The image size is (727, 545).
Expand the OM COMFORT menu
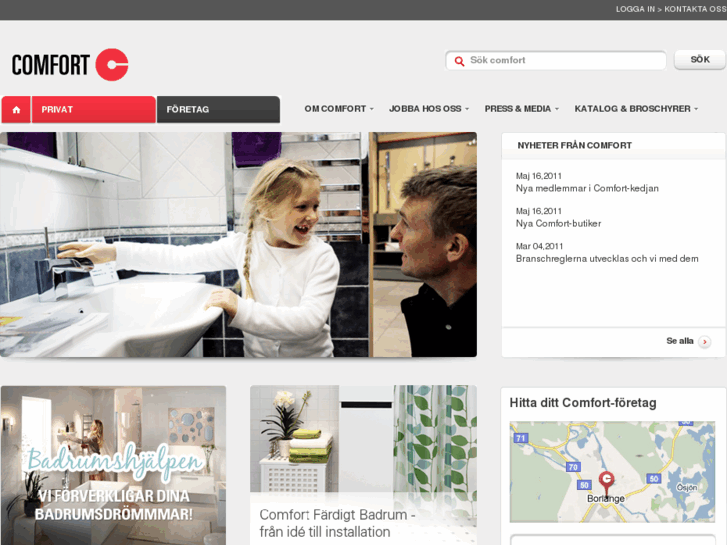tap(339, 109)
